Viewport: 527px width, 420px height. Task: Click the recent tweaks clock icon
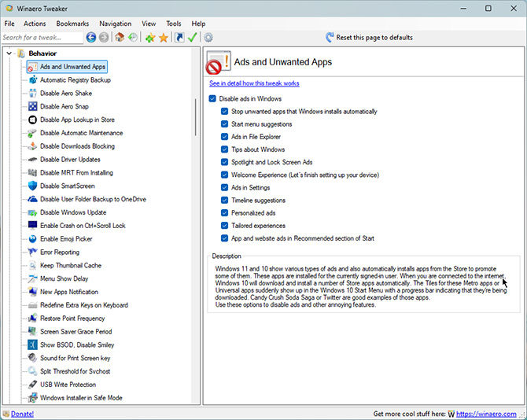click(x=133, y=37)
